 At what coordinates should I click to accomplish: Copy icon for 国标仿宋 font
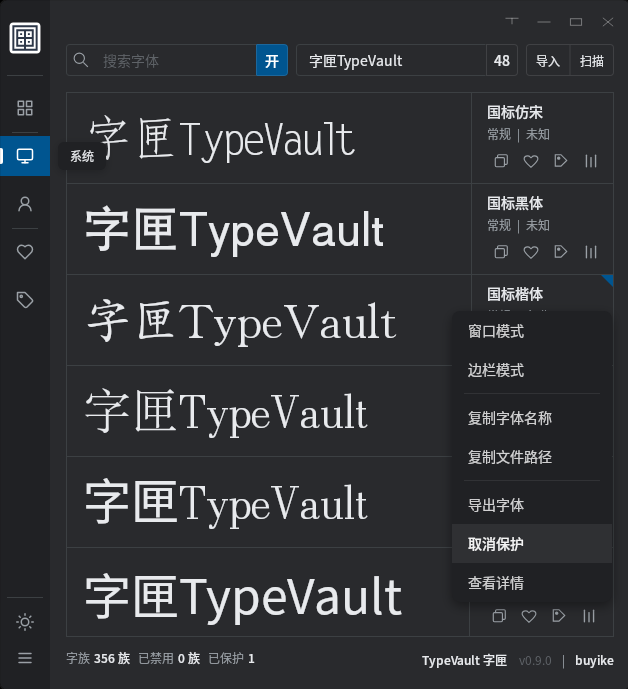[x=501, y=161]
